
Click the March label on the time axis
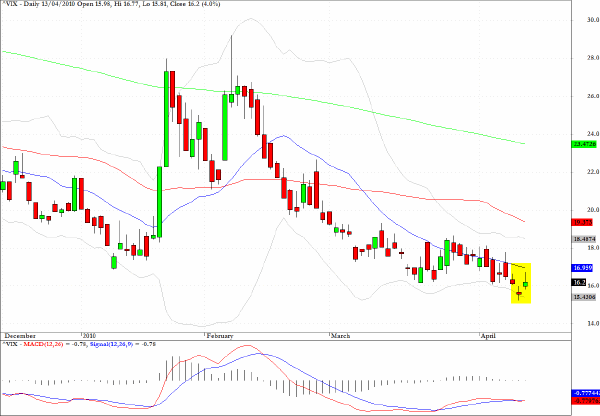coord(340,336)
